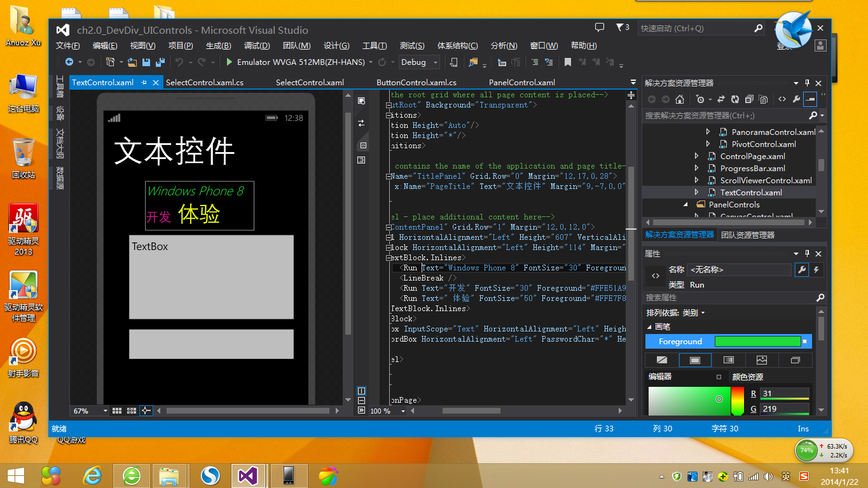Select ProgressBar.xaml in Solution Explorer

click(752, 169)
